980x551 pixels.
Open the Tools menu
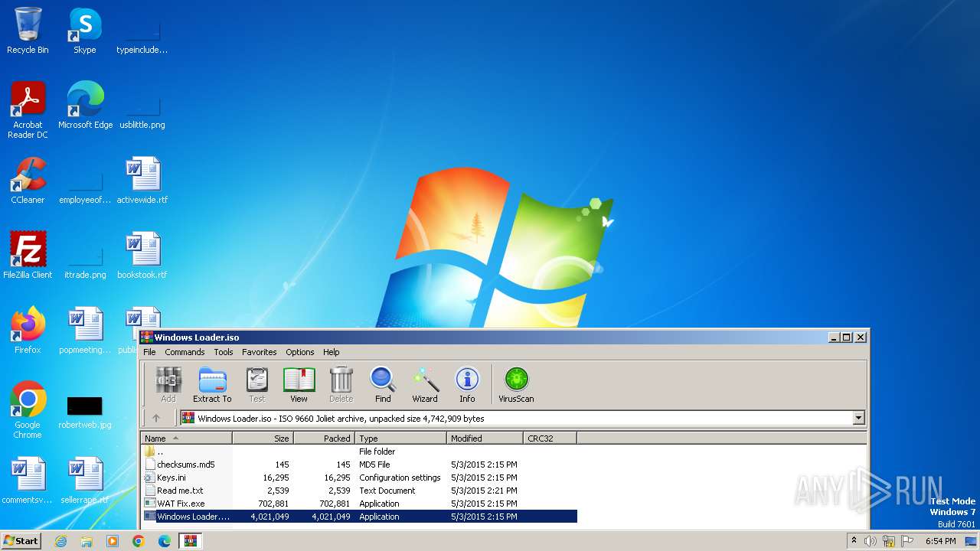[x=224, y=352]
